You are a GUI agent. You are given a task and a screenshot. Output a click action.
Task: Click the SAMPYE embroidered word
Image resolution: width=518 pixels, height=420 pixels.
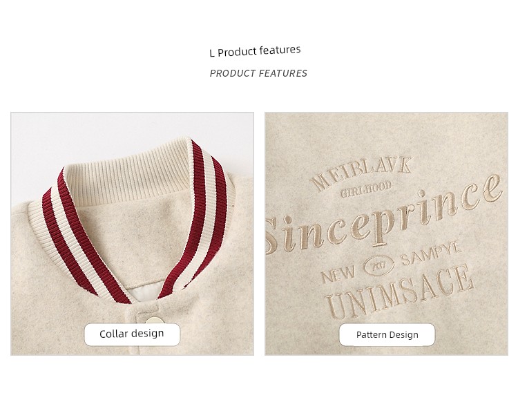431,254
